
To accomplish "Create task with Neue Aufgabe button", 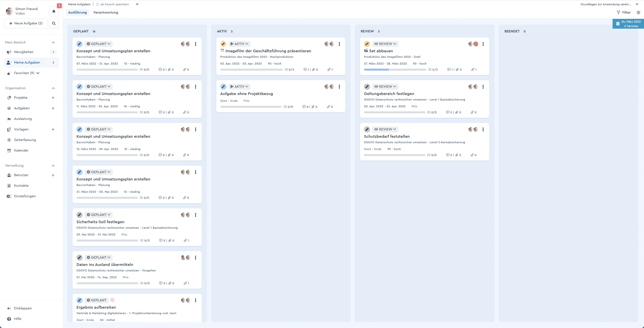I will tap(26, 23).
